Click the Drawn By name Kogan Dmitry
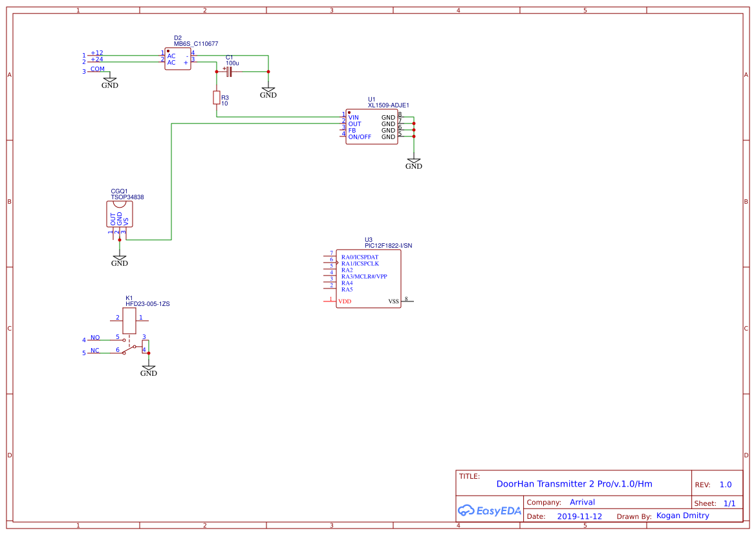 (x=682, y=515)
